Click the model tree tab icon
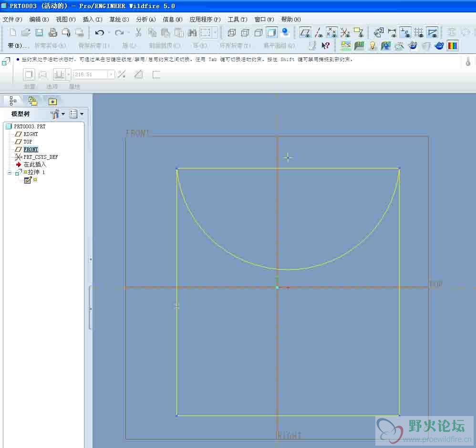The height and width of the screenshot is (448, 476). (x=13, y=101)
